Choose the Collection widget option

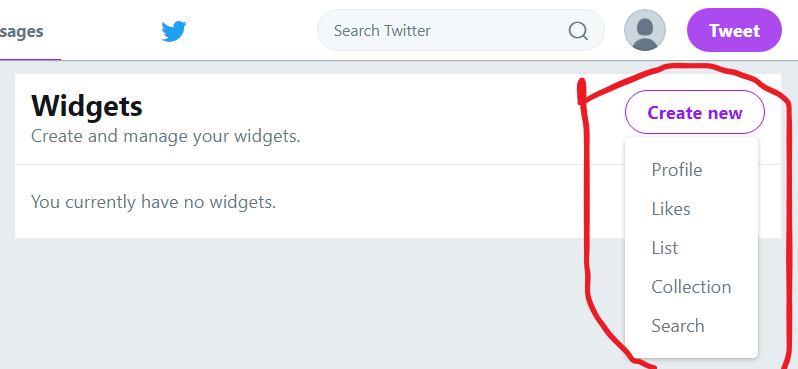point(691,287)
